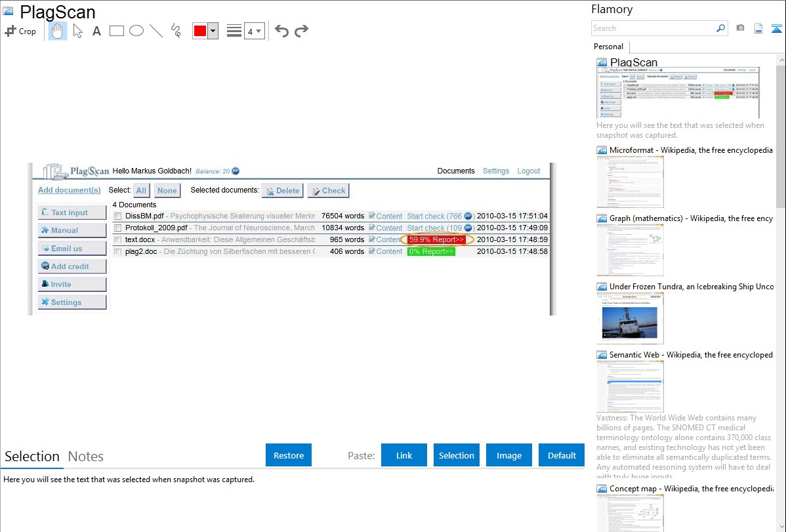This screenshot has height=532, width=786.
Task: Click the Email us sidebar button
Action: 72,248
